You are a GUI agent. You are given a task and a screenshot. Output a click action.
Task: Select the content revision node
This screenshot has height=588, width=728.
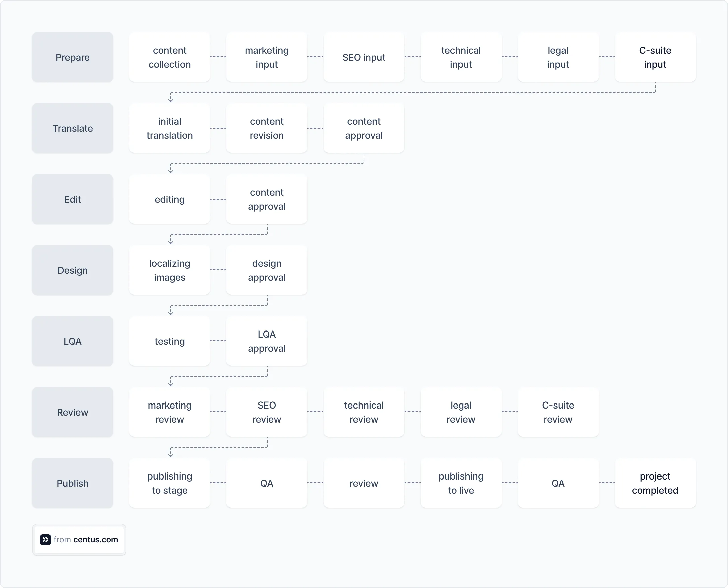pos(266,128)
